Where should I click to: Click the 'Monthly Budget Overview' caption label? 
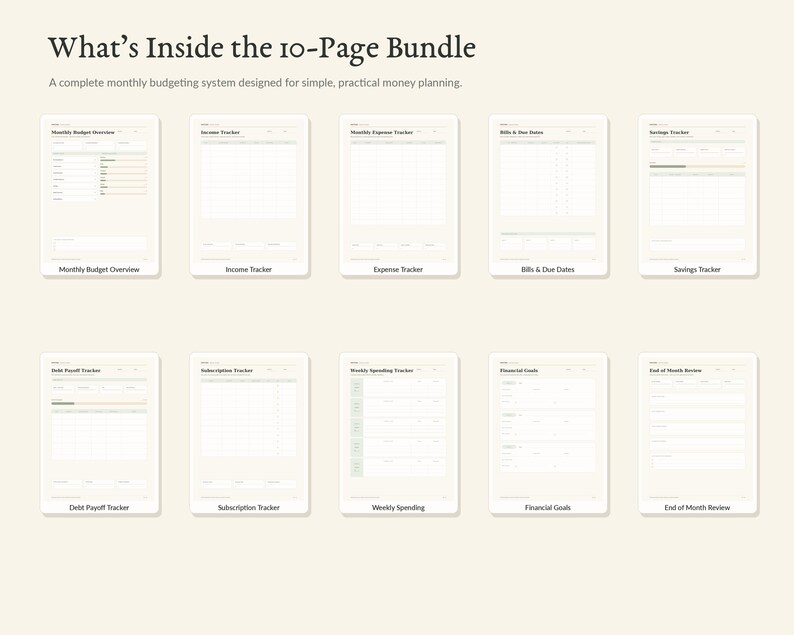point(99,269)
